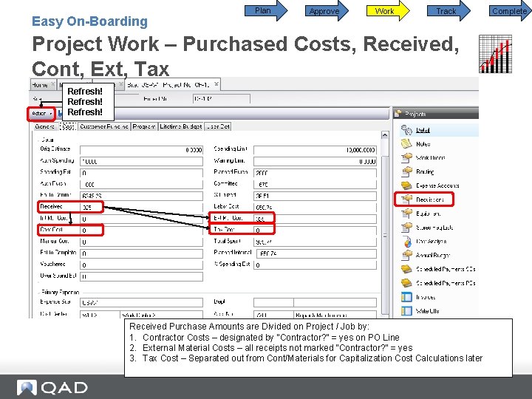532x399 pixels.
Task: Click the Expense Site field
Action: click(x=141, y=302)
